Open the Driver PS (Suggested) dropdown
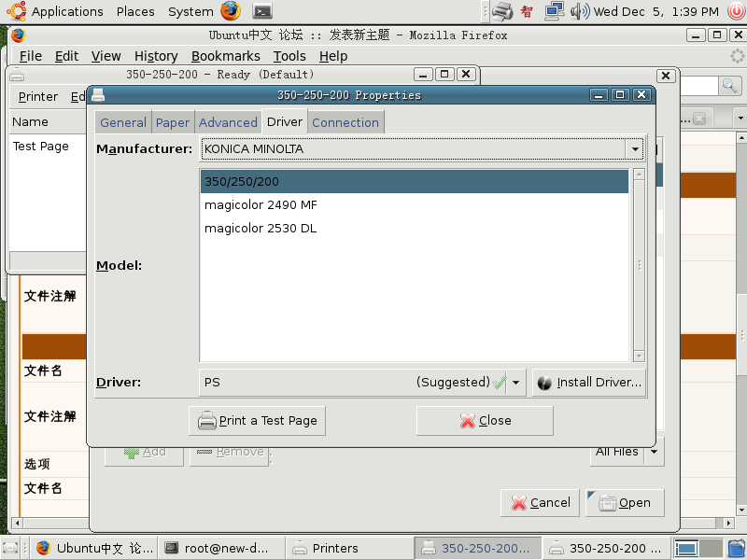 coord(362,383)
